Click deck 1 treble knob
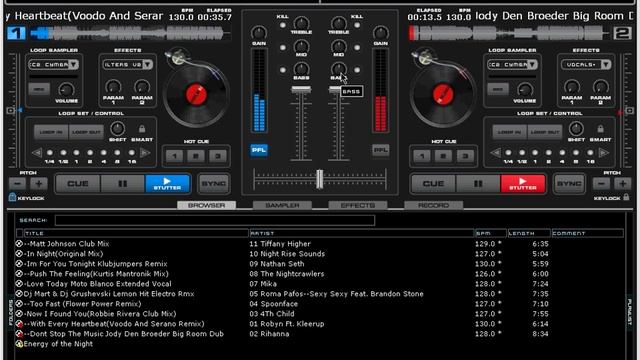Screen dimensions: 640x360 tap(301, 23)
